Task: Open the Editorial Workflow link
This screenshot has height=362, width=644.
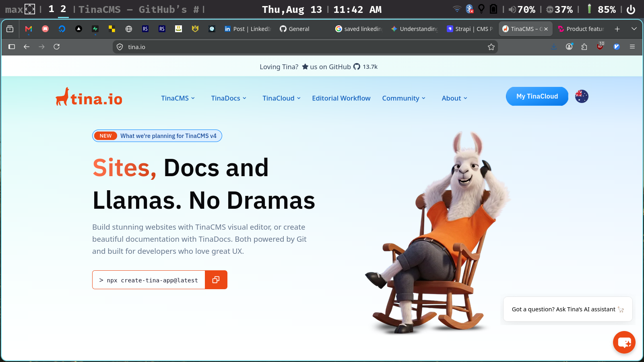Action: [x=341, y=98]
